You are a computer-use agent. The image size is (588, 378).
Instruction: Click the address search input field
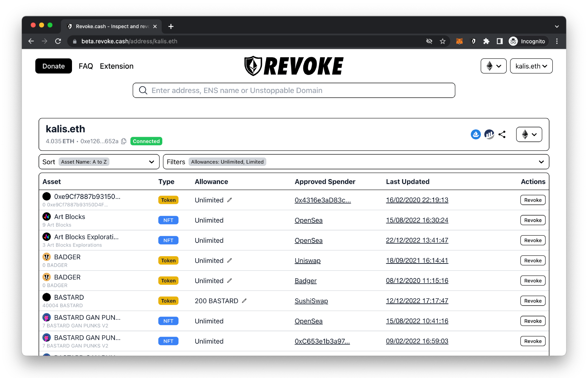click(x=294, y=90)
